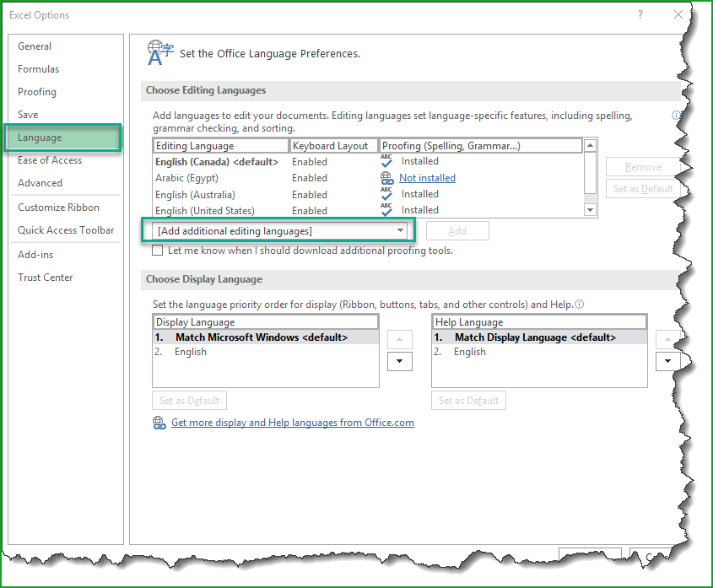This screenshot has height=588, width=713.
Task: Click globe icon beside Office.com languages link
Action: pos(159,423)
